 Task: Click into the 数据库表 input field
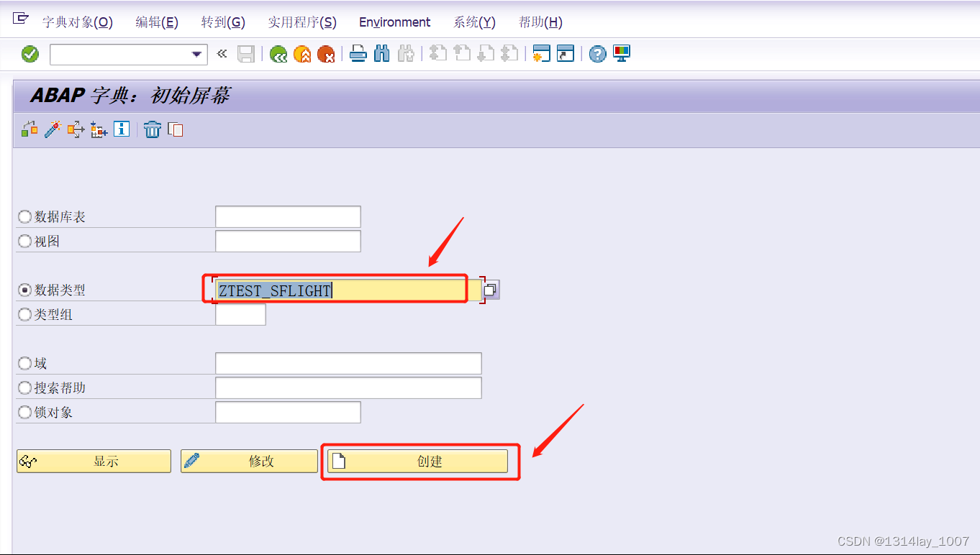tap(288, 217)
